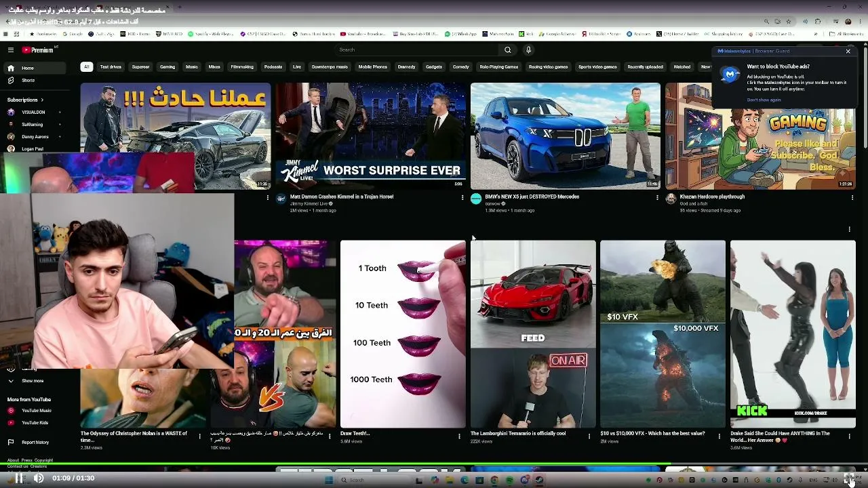Select the Mobile Phones filter chip
Viewport: 868px width, 488px height.
click(373, 66)
